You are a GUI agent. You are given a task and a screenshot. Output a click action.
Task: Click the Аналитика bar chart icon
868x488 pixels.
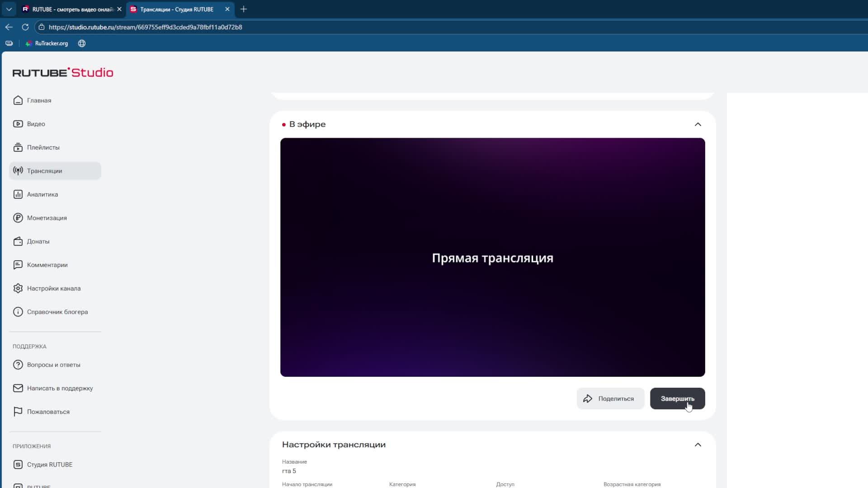tap(18, 194)
